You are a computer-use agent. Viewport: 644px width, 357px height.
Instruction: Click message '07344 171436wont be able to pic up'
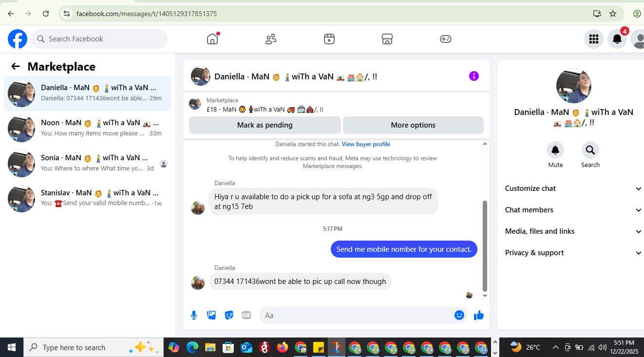point(300,282)
